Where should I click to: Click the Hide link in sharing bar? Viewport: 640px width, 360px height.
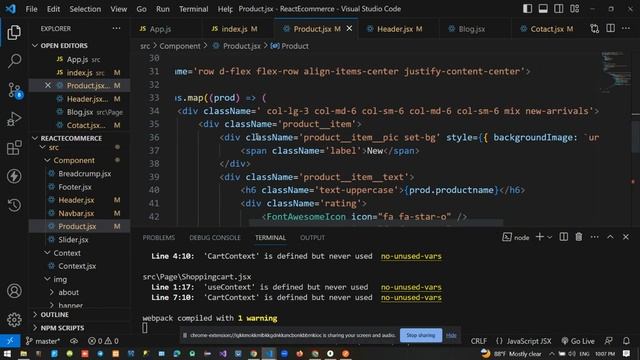(x=451, y=335)
